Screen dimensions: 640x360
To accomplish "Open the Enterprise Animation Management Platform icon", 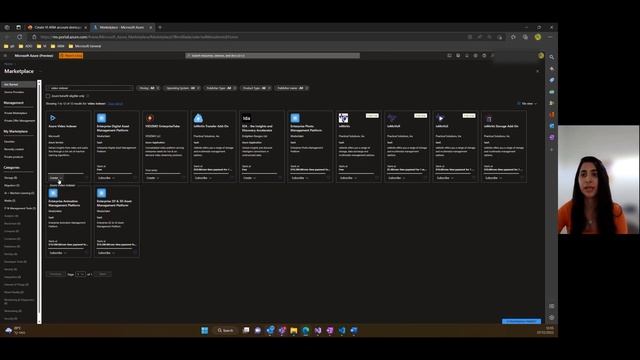I will point(53,193).
